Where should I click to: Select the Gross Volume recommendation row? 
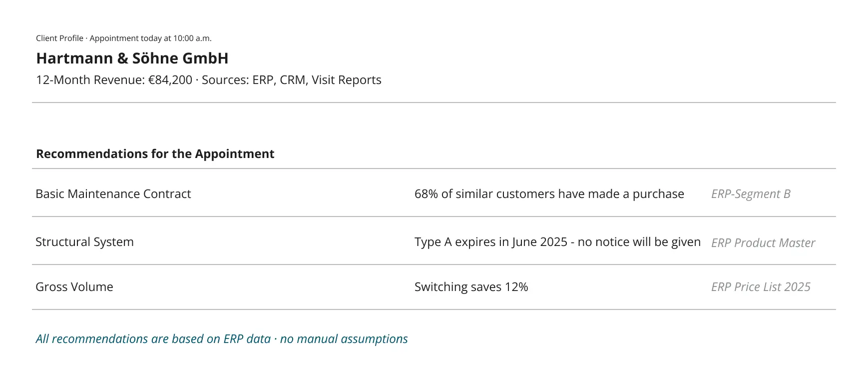pyautogui.click(x=434, y=287)
